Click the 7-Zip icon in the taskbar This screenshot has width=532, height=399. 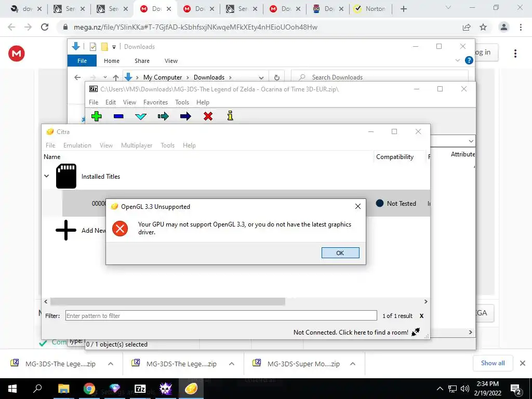pos(140,389)
